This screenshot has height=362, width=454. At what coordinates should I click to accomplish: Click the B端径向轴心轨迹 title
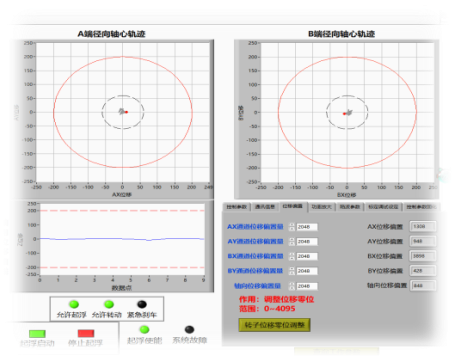341,34
